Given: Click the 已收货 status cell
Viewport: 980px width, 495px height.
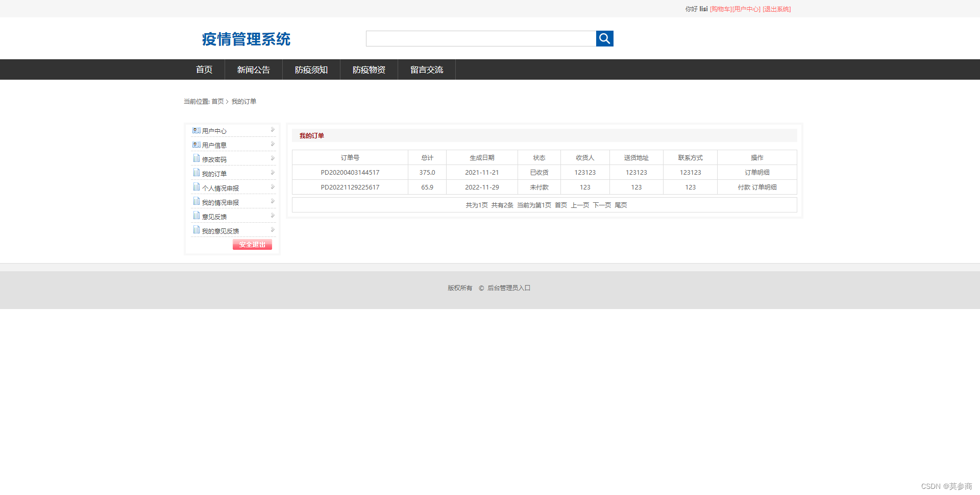Looking at the screenshot, I should point(539,173).
